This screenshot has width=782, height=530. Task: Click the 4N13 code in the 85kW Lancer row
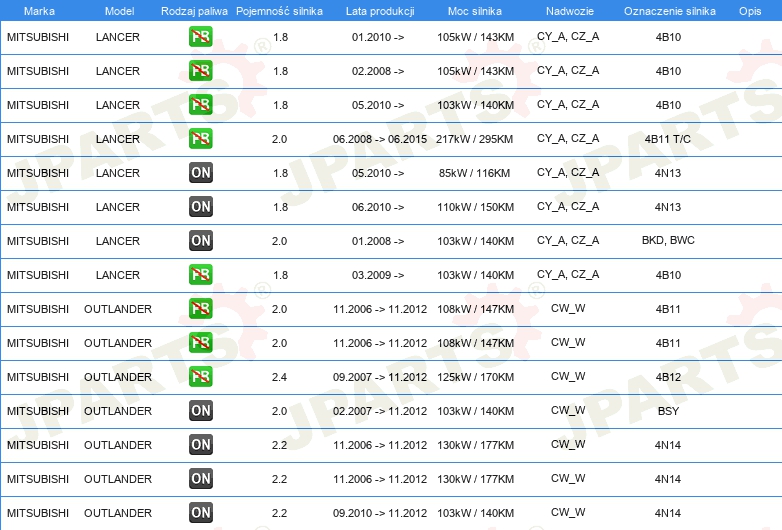[x=668, y=173]
